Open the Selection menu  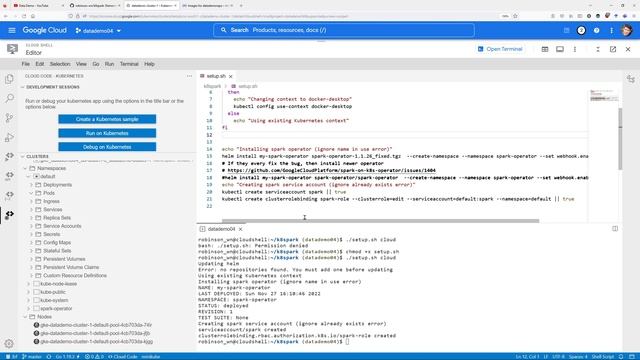[60, 64]
